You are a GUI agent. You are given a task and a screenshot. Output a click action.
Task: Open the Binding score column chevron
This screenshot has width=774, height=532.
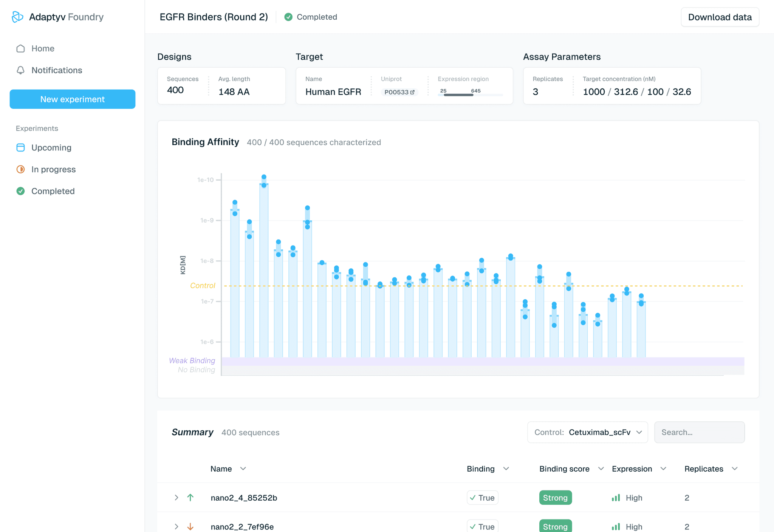[x=601, y=469]
